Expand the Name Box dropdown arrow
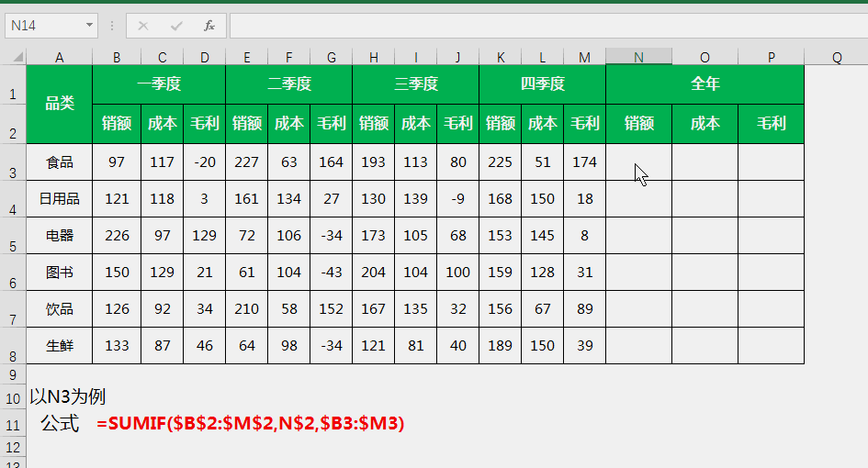The width and height of the screenshot is (868, 468). click(x=89, y=26)
